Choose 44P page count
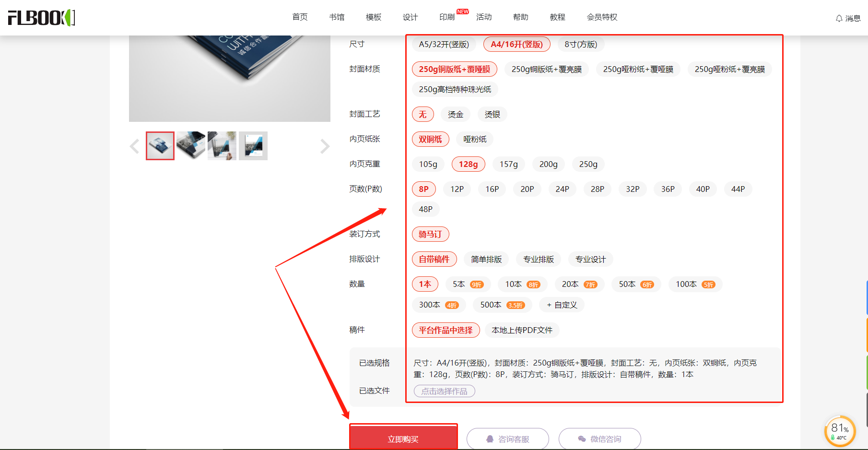This screenshot has width=868, height=450. [738, 189]
